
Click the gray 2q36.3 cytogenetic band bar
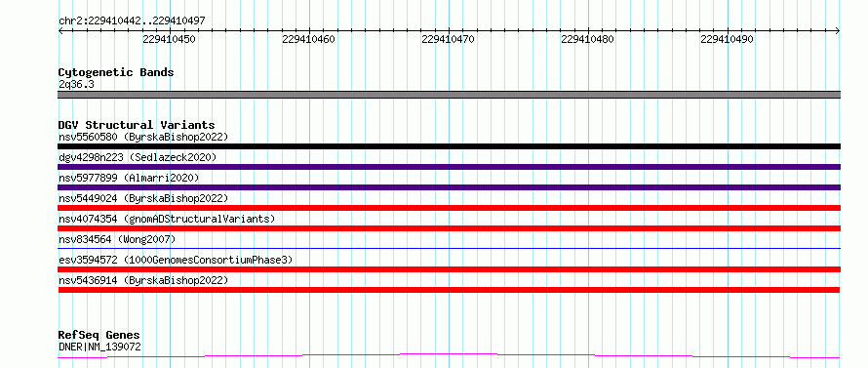pyautogui.click(x=449, y=95)
